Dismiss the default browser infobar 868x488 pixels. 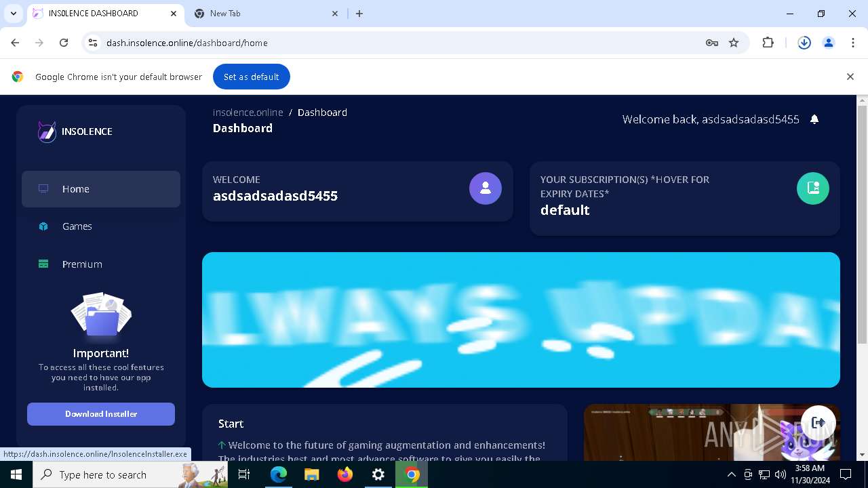pos(850,77)
